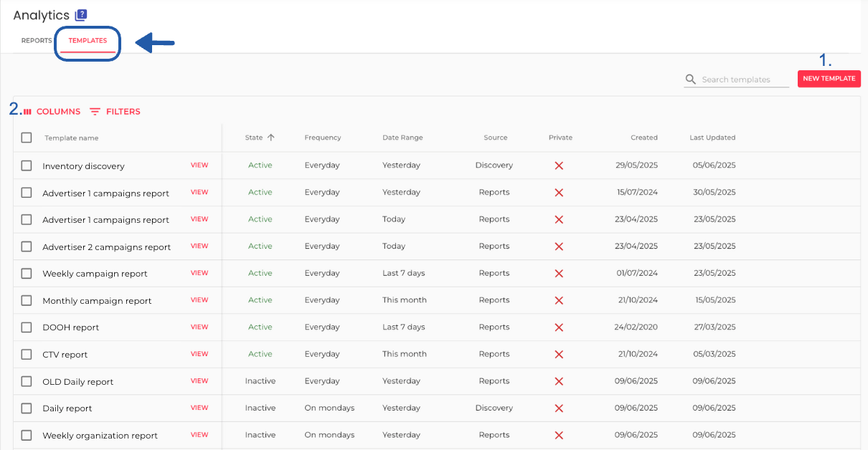Check the Inventory discovery row checkbox
The width and height of the screenshot is (868, 450).
27,166
